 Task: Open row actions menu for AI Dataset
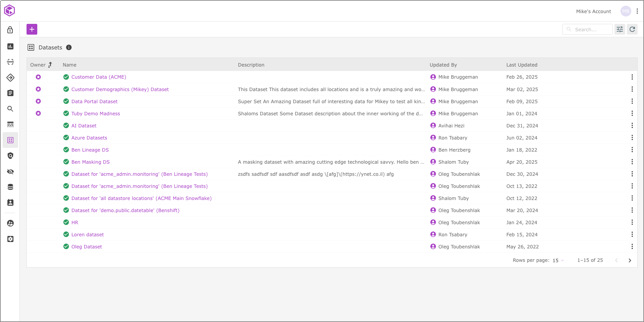[632, 125]
